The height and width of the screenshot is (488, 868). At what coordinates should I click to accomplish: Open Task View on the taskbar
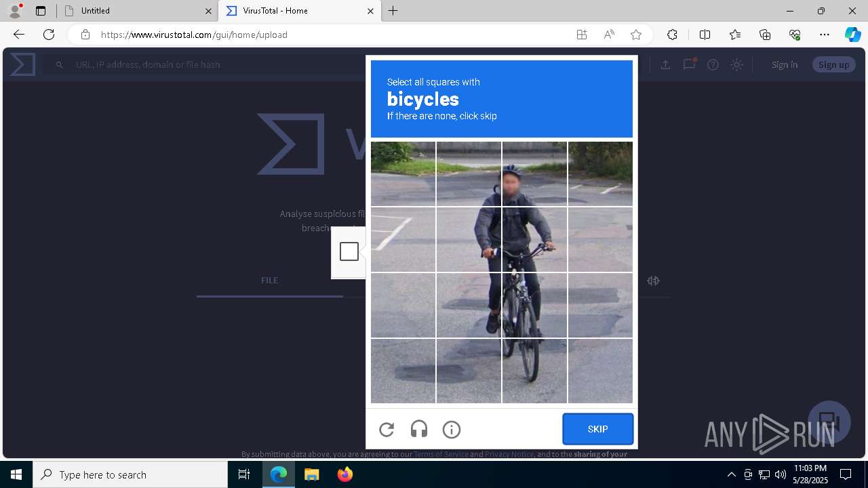(244, 474)
